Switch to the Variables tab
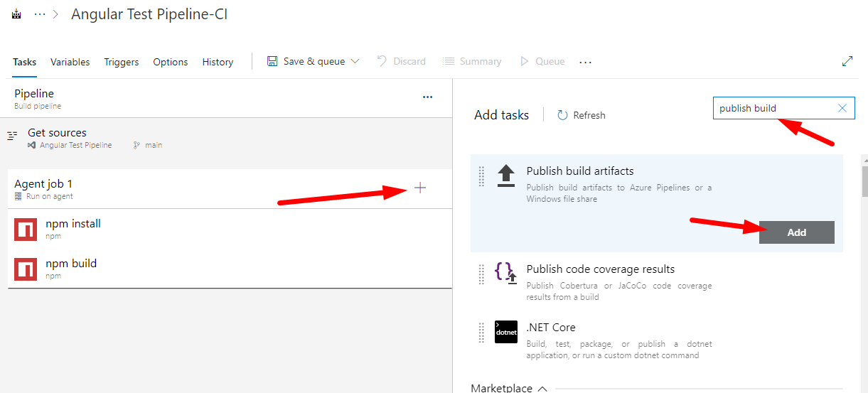Screen dimensions: 868x393 point(70,62)
